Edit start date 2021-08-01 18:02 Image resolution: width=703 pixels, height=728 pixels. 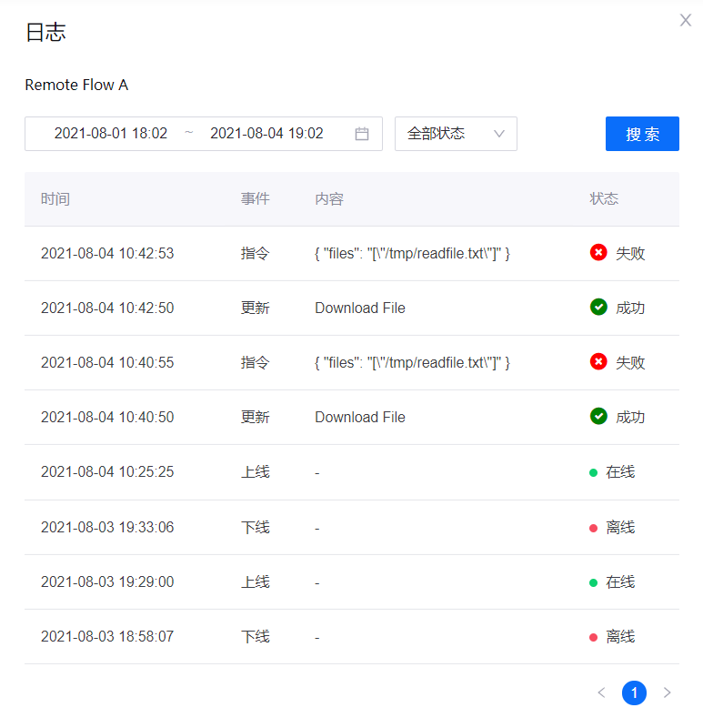tap(111, 134)
